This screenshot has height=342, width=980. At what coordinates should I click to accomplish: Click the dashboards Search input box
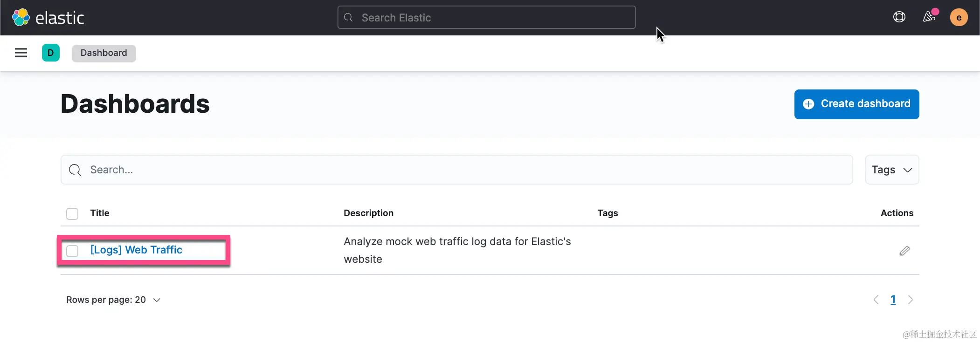(456, 170)
